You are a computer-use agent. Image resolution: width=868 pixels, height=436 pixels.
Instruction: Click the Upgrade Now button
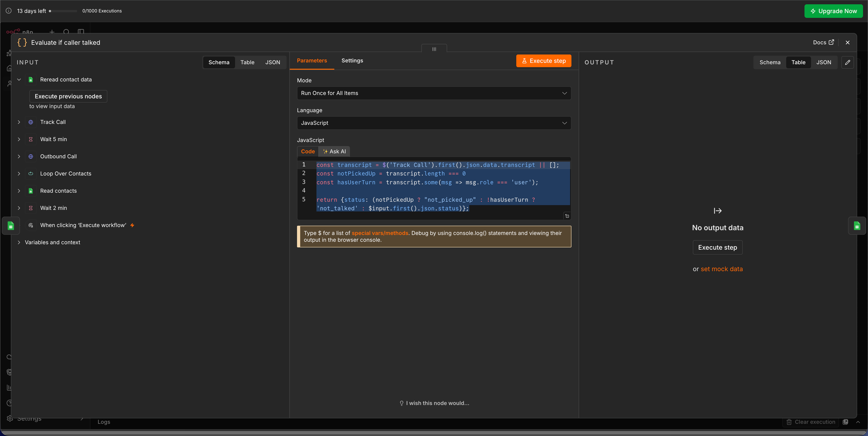pos(834,11)
